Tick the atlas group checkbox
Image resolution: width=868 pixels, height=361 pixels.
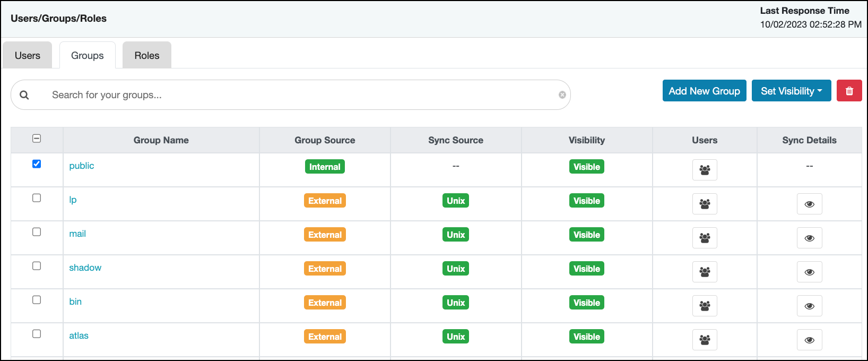[x=37, y=334]
